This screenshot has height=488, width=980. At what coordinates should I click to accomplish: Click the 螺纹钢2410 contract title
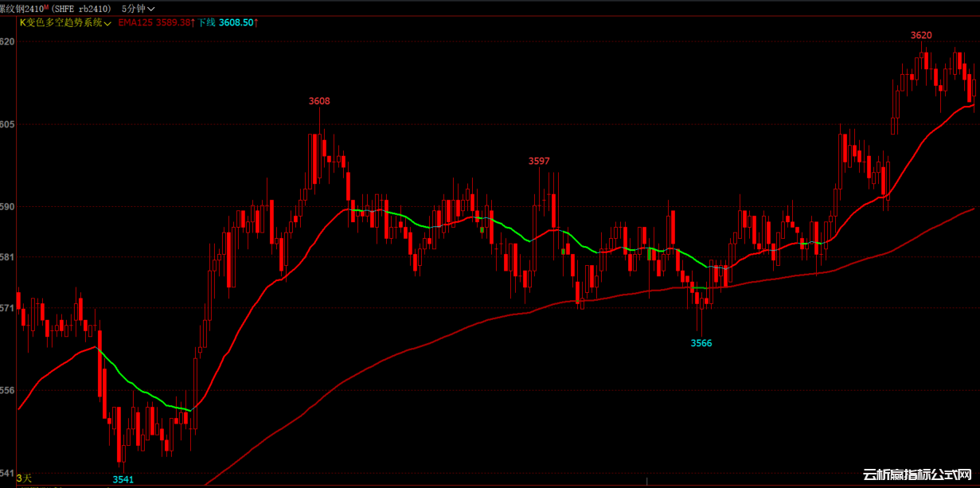tap(21, 9)
